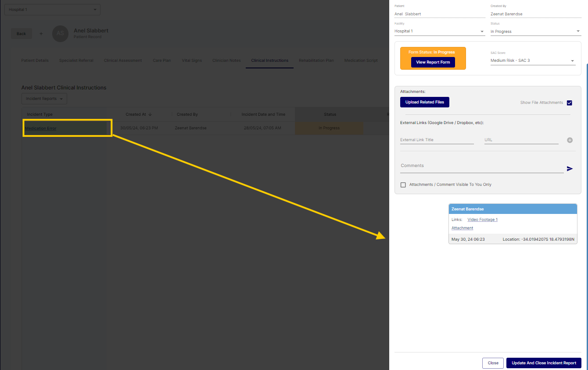Open the Hospital 1 selector at top left
Image resolution: width=588 pixels, height=370 pixels.
tap(52, 10)
